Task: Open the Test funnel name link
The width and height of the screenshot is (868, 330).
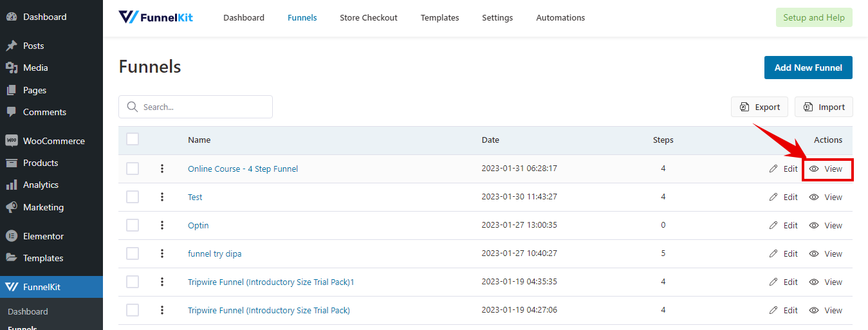Action: 195,197
